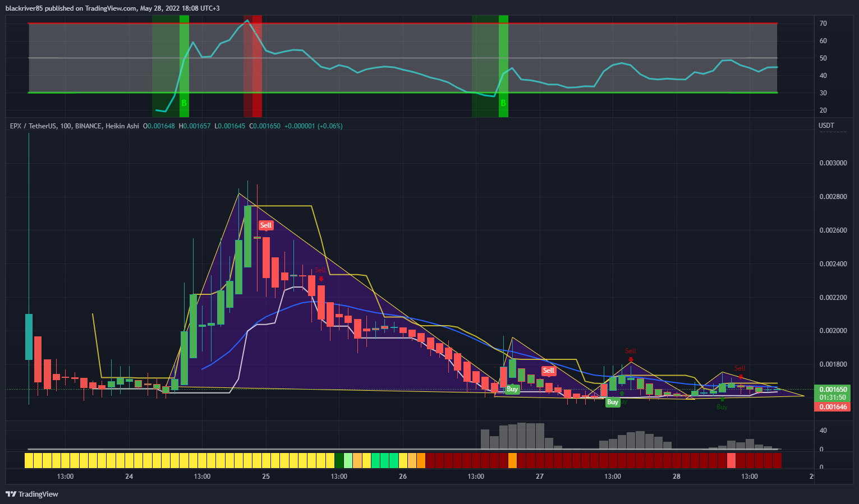
Task: Click the 13:00 time label between 24 and 25
Action: pyautogui.click(x=202, y=477)
